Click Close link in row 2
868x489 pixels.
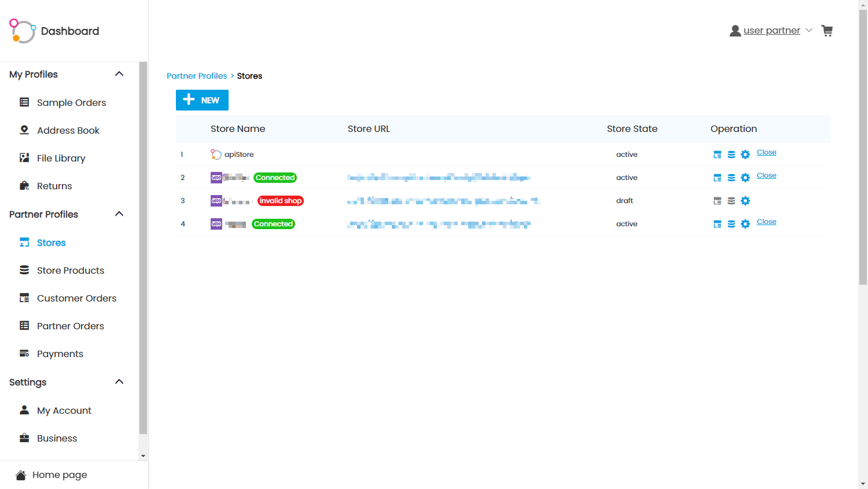pyautogui.click(x=766, y=175)
